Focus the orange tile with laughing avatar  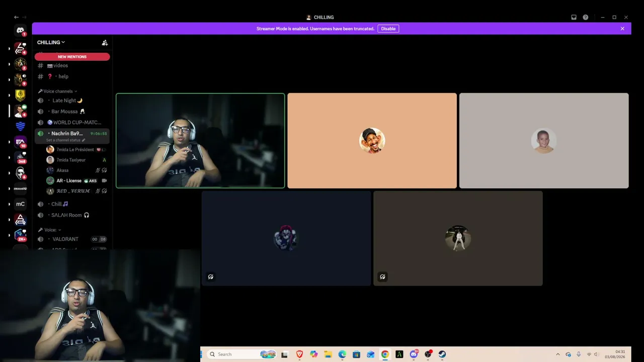click(372, 141)
